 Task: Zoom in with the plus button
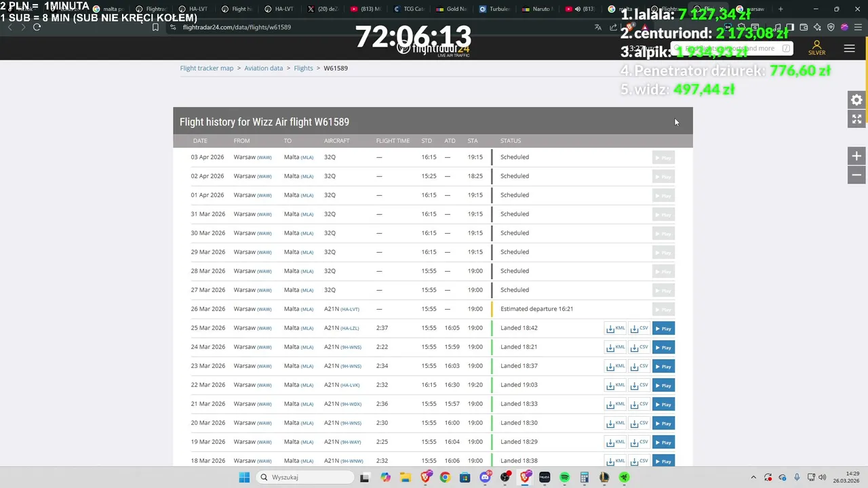point(856,156)
